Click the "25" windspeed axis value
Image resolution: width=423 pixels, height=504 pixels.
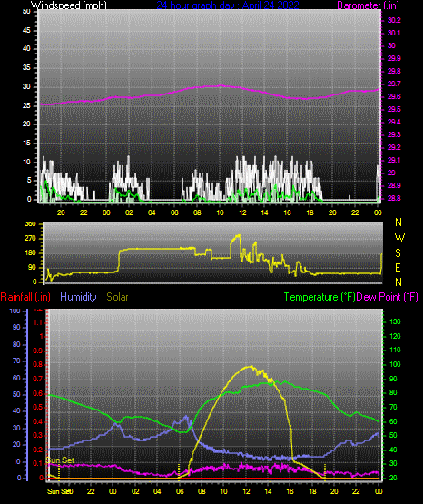(x=26, y=105)
